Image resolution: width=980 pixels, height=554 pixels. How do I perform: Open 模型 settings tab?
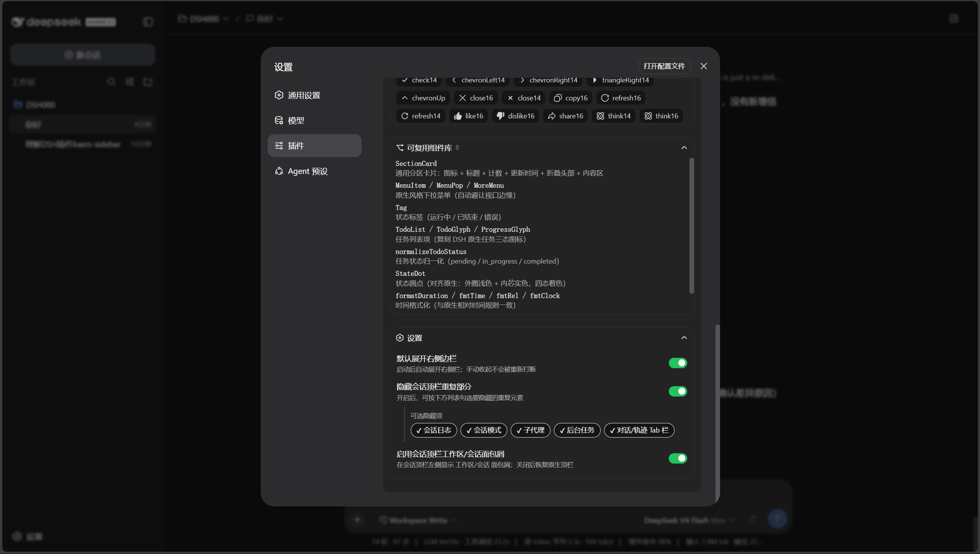pyautogui.click(x=315, y=121)
